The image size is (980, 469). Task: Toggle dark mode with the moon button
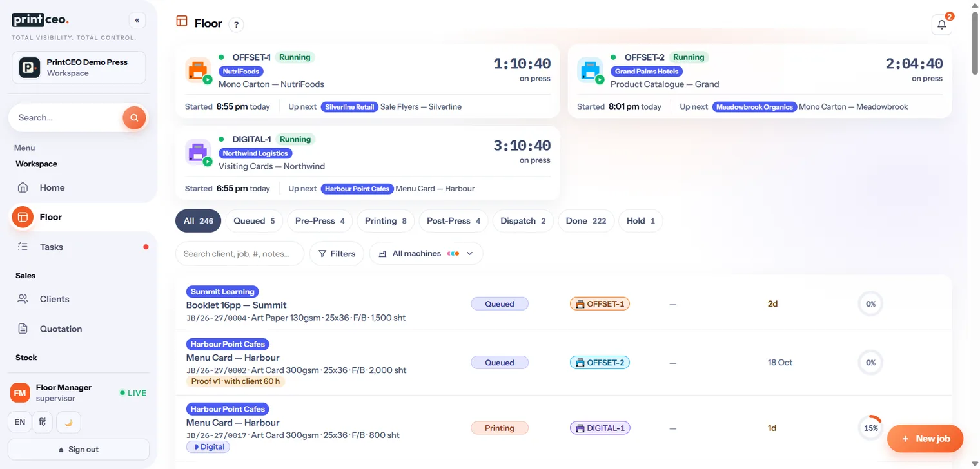68,422
